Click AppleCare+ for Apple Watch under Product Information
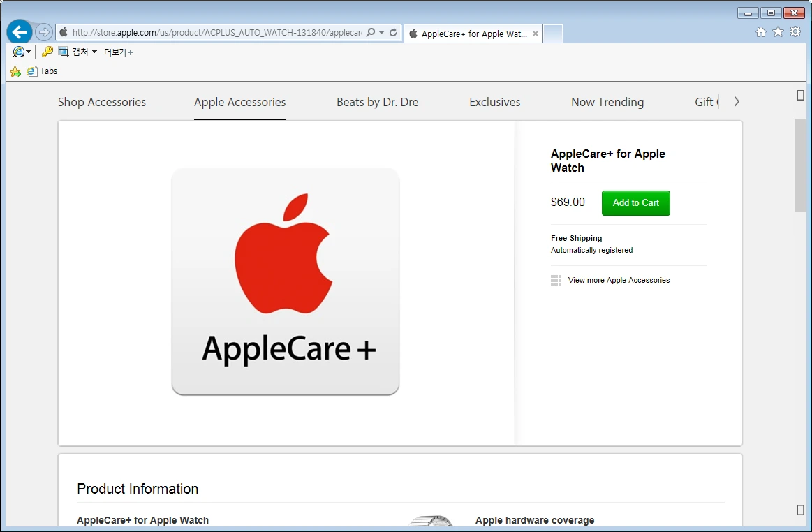This screenshot has height=532, width=812. (143, 520)
